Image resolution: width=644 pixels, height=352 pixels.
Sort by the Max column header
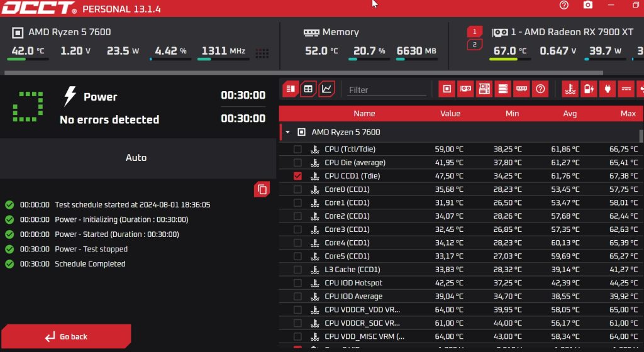click(628, 114)
